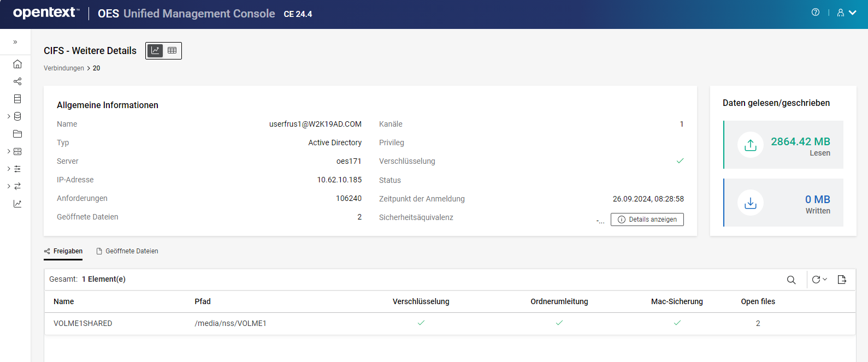
Task: Export the shares list via file icon
Action: click(x=842, y=280)
